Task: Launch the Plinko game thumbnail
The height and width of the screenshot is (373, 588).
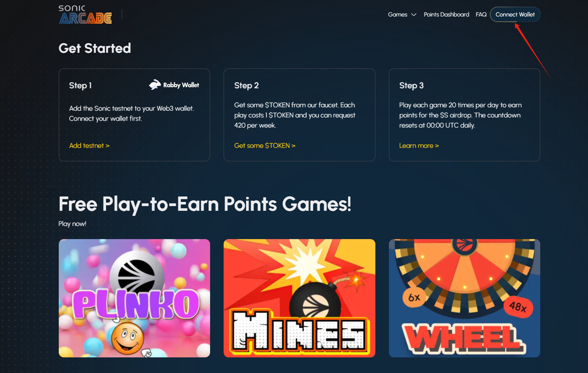Action: (134, 298)
